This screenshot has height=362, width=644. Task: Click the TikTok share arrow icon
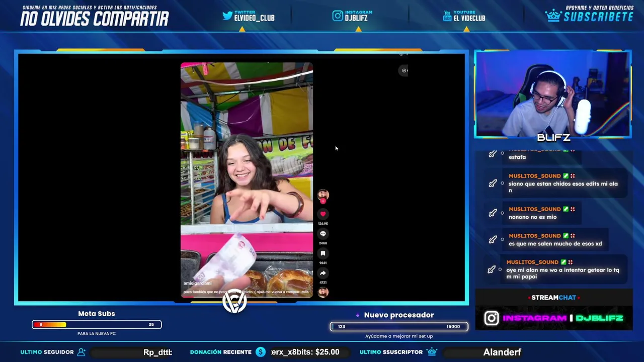click(x=323, y=273)
